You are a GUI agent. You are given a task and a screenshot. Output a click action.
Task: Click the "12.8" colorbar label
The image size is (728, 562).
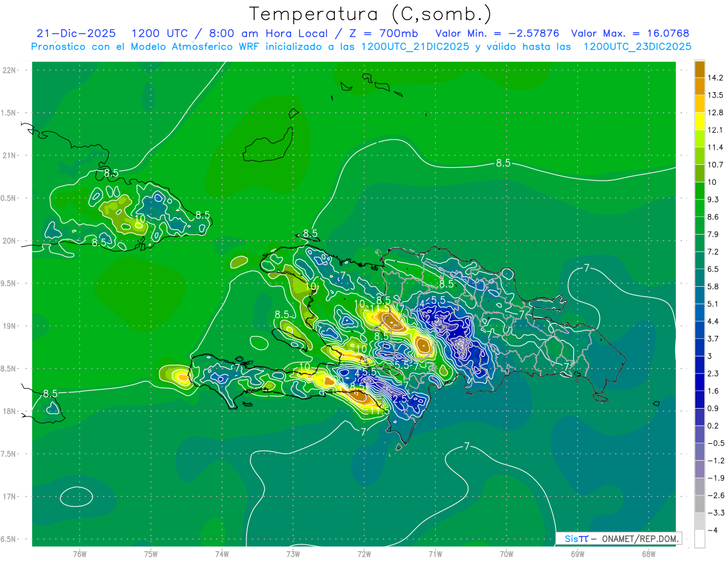tap(714, 113)
